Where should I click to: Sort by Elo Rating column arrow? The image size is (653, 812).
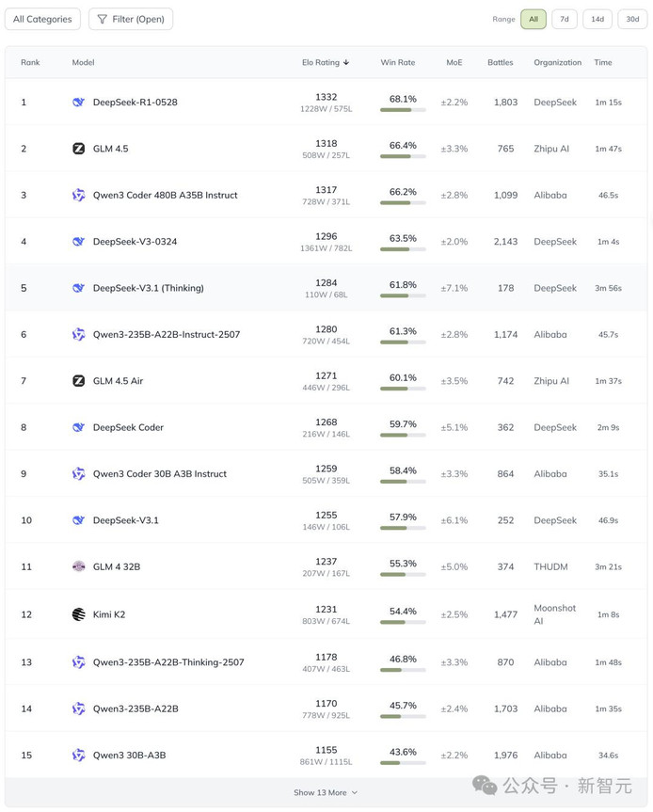click(x=346, y=63)
